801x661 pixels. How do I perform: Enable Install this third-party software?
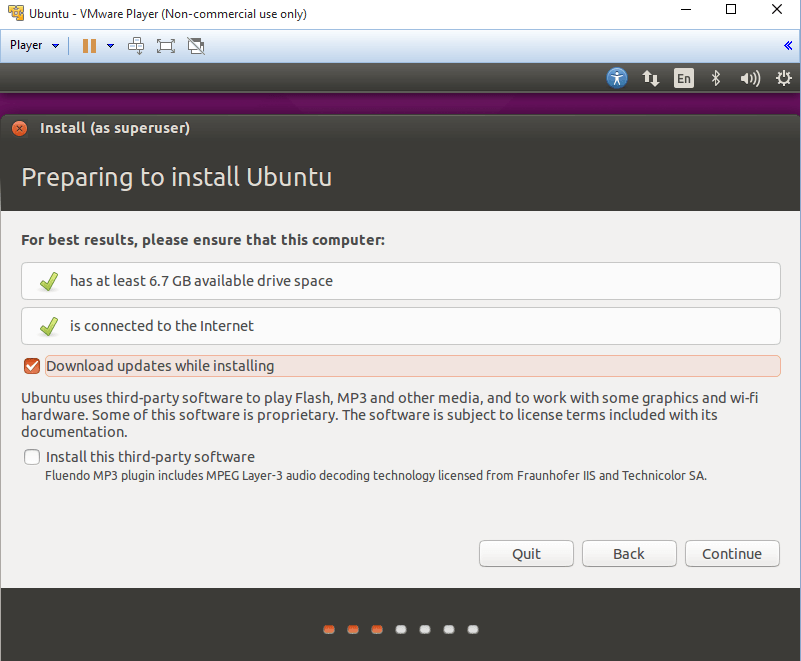click(x=32, y=457)
